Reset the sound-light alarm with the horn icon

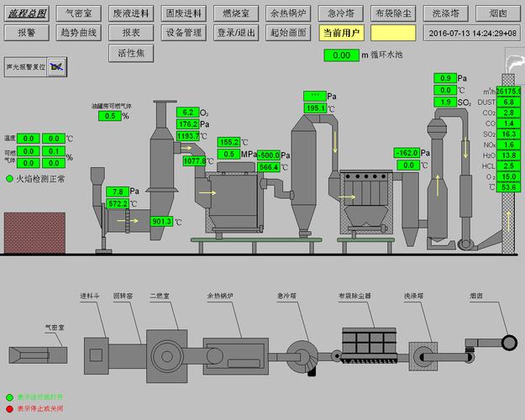pos(56,66)
